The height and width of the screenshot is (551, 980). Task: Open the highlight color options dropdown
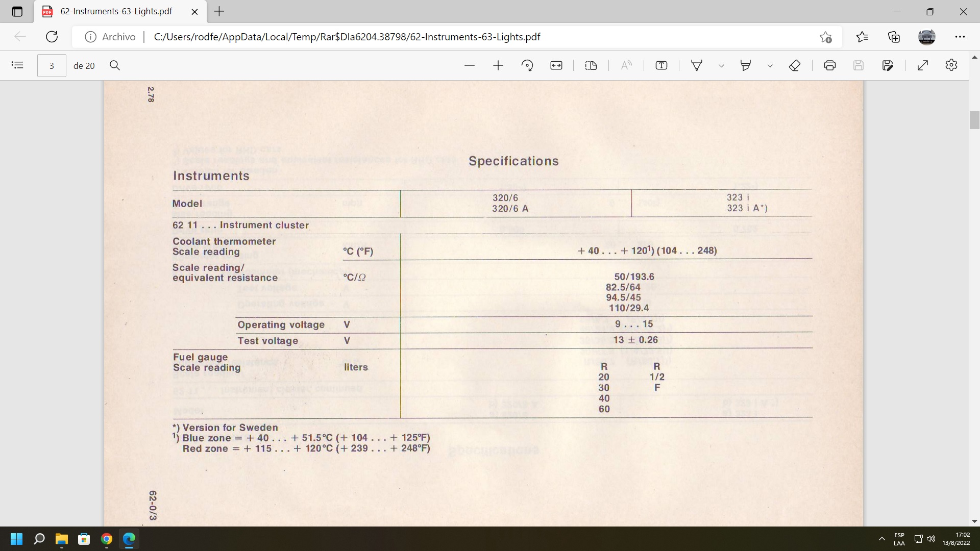[x=770, y=66]
